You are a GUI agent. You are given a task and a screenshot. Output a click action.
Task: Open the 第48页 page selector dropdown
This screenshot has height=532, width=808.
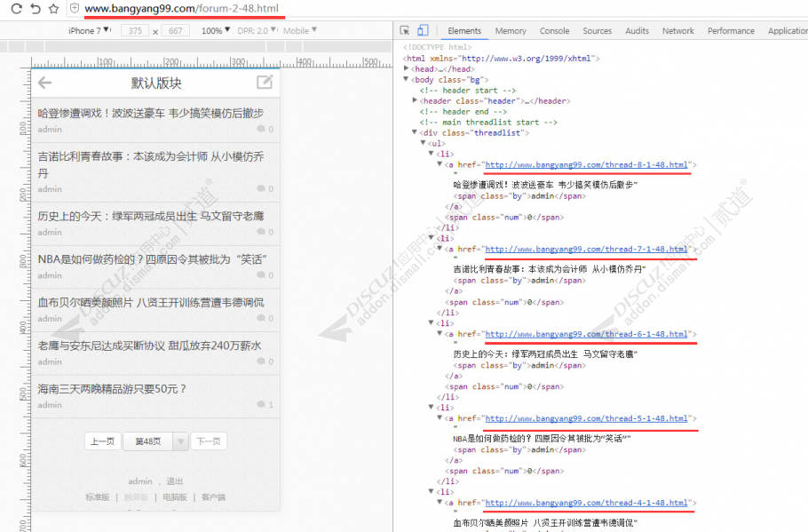tap(155, 441)
